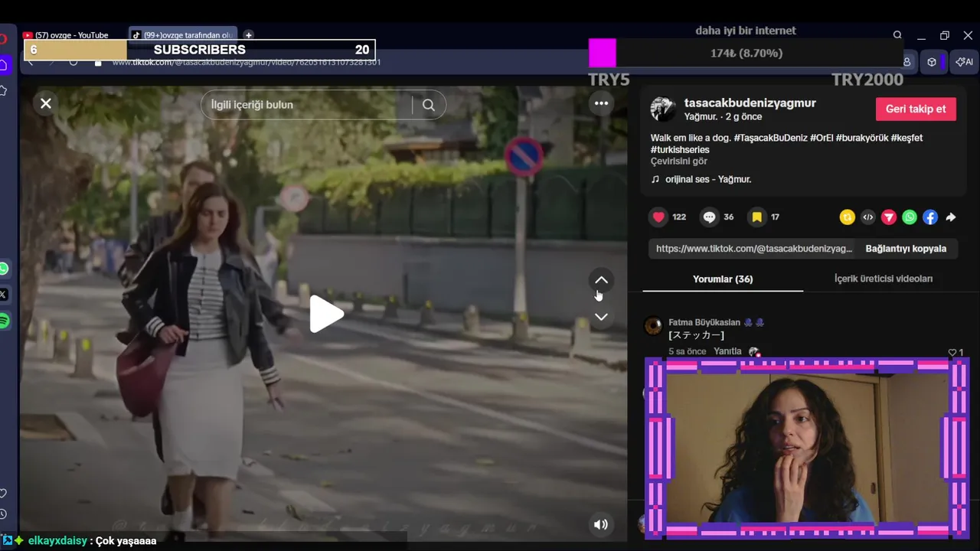The height and width of the screenshot is (551, 980).
Task: Select the video URL text field
Action: click(x=753, y=249)
